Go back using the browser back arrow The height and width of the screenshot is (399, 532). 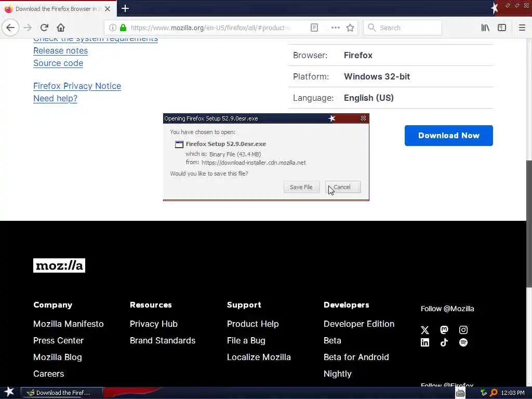(10, 28)
